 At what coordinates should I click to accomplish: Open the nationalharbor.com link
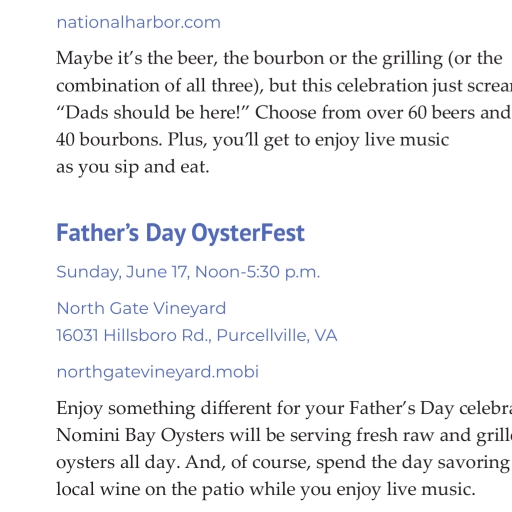pos(138,23)
